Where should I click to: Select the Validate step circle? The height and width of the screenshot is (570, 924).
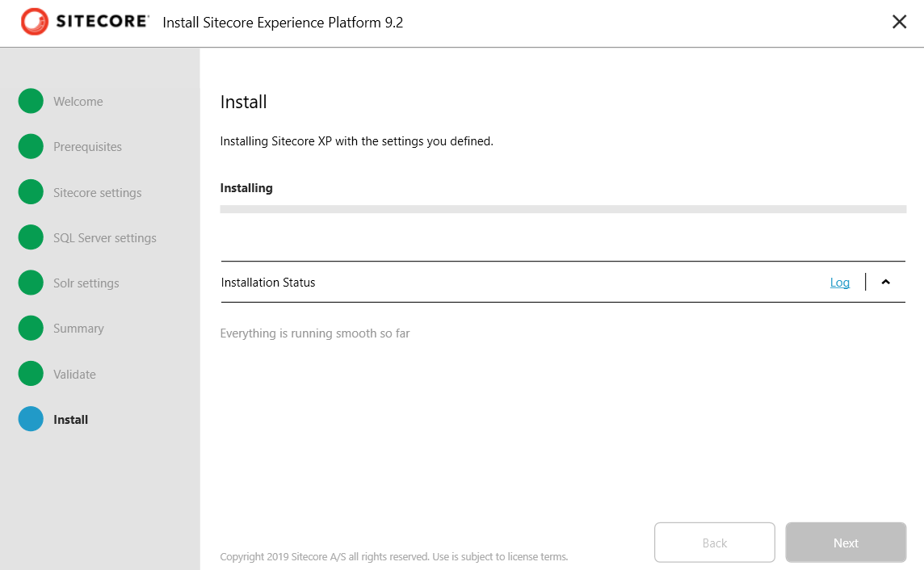(x=31, y=373)
